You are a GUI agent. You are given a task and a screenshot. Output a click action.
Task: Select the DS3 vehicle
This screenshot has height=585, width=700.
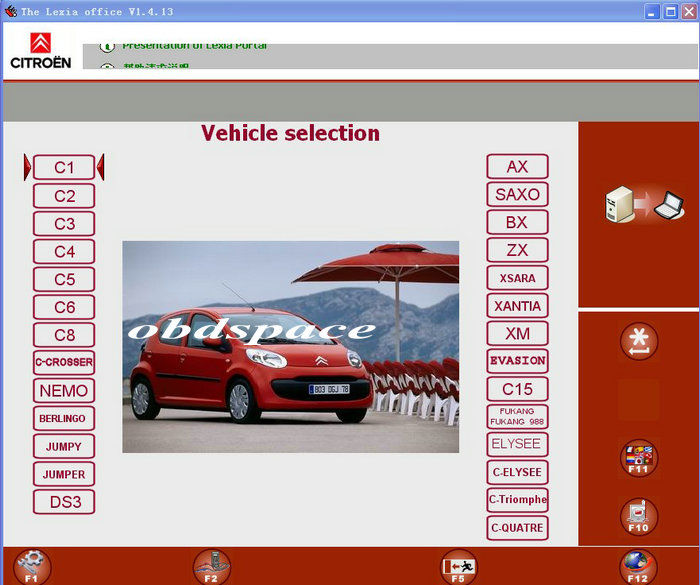tap(64, 502)
